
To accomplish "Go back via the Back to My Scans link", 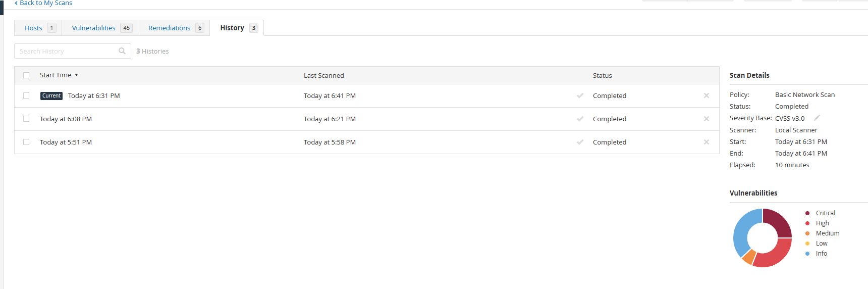I will [x=46, y=3].
